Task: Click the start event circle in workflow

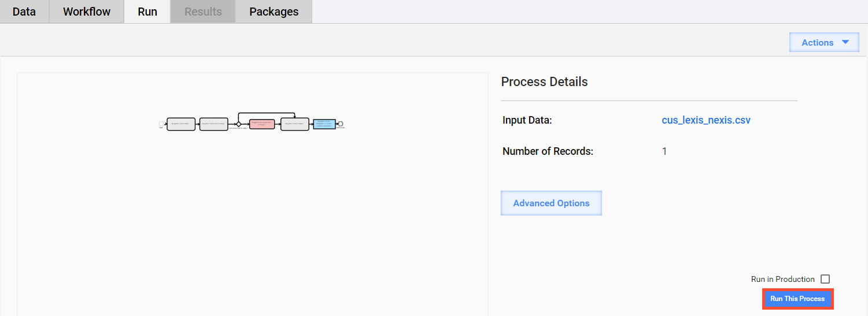Action: 162,124
